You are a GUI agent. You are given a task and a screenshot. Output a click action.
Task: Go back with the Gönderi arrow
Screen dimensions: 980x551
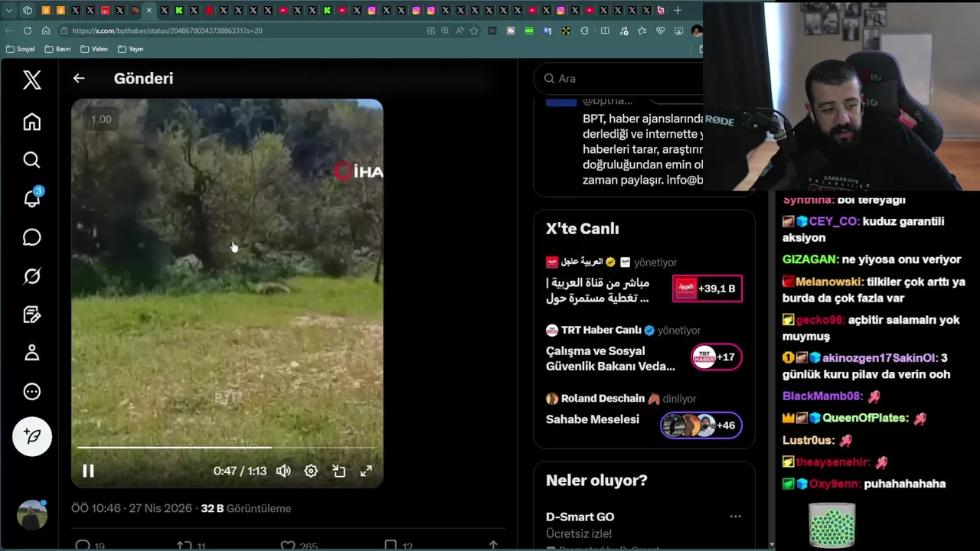pos(79,78)
